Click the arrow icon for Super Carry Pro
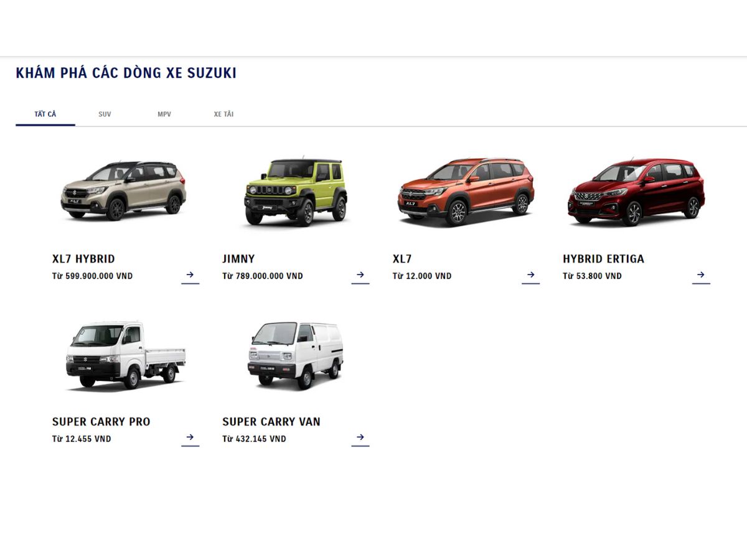This screenshot has width=747, height=560. [190, 437]
